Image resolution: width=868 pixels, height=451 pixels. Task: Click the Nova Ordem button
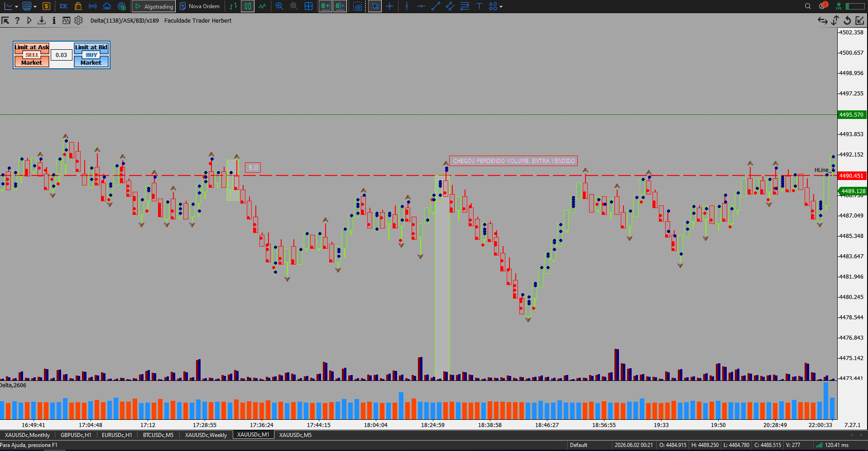coord(200,6)
